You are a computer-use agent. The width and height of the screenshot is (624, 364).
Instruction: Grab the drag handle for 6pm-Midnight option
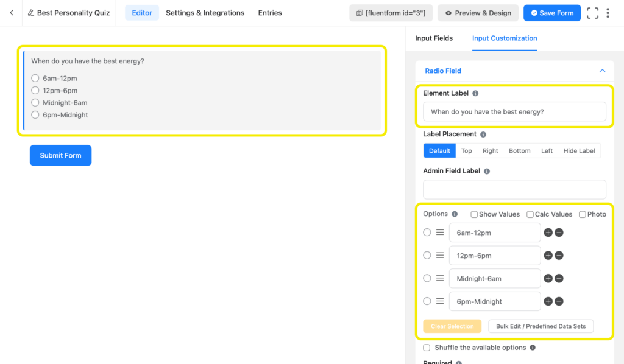pyautogui.click(x=440, y=301)
